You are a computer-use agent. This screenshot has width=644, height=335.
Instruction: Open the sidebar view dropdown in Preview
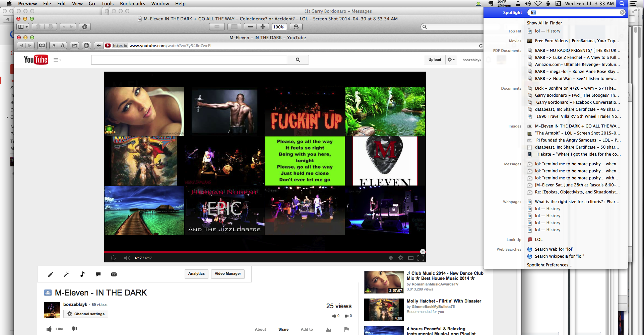pos(22,26)
